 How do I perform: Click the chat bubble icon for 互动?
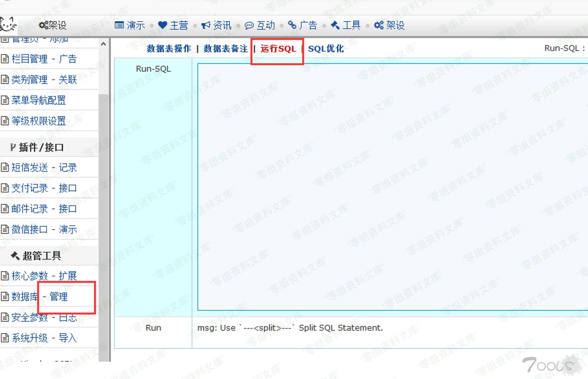[x=249, y=25]
